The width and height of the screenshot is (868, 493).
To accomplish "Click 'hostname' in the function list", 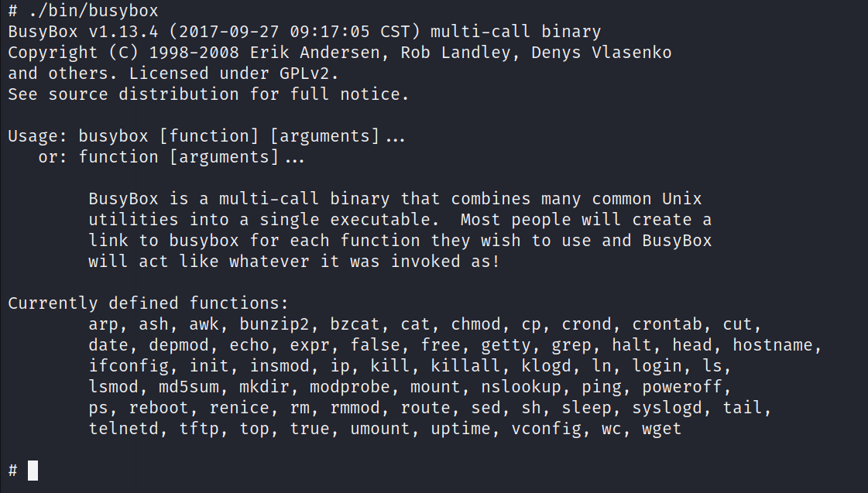I will click(x=773, y=345).
